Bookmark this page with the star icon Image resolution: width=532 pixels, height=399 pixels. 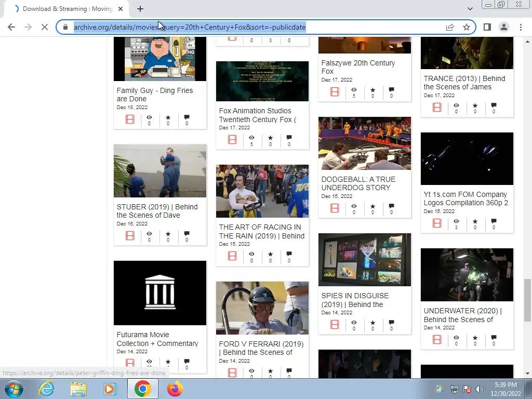[x=467, y=27]
